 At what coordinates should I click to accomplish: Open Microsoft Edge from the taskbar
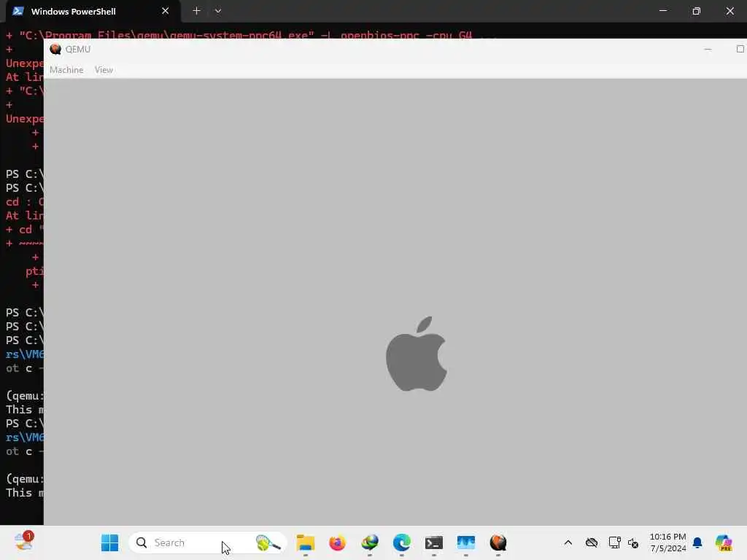[x=402, y=542]
